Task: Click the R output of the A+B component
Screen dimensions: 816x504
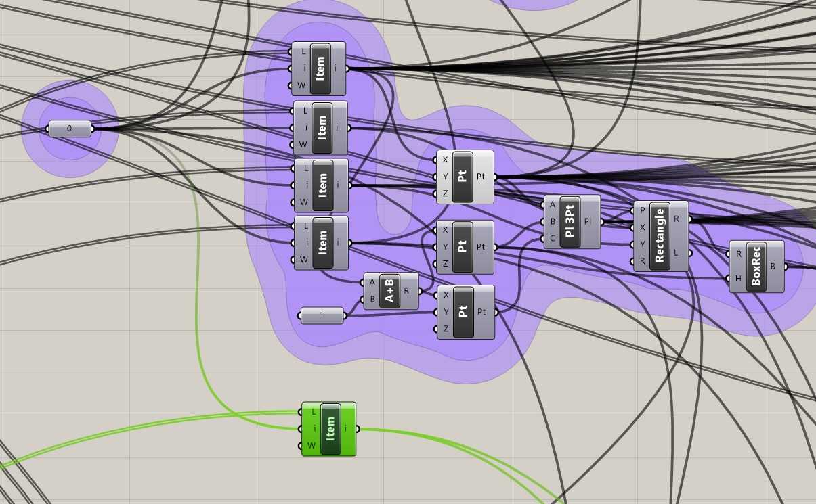Action: pos(407,292)
